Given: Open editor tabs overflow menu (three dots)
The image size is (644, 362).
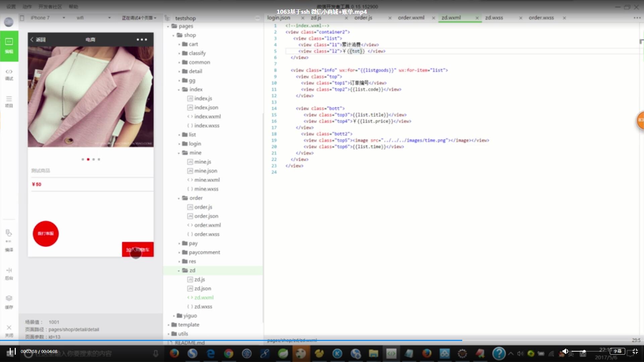Looking at the screenshot, I should [637, 18].
